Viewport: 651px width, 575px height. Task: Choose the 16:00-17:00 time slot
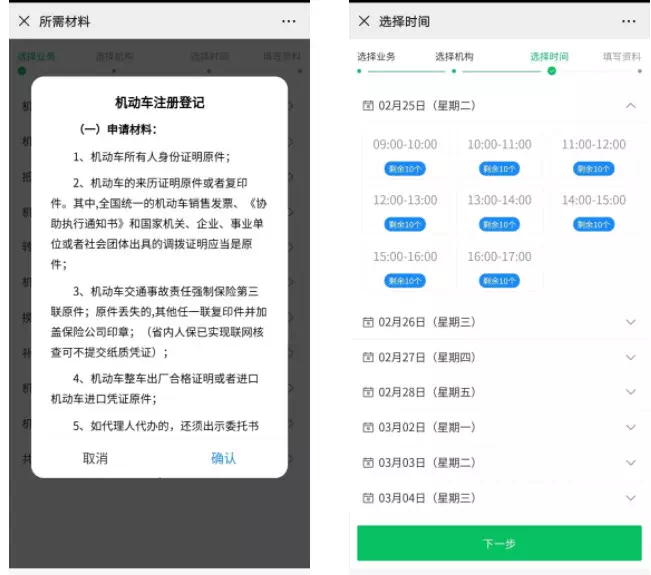click(x=499, y=267)
